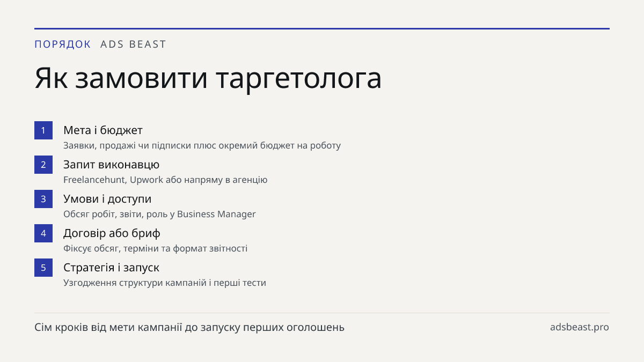This screenshot has width=644, height=362.
Task: Select the heading 'Як замовити таргетолога'
Action: [x=208, y=78]
